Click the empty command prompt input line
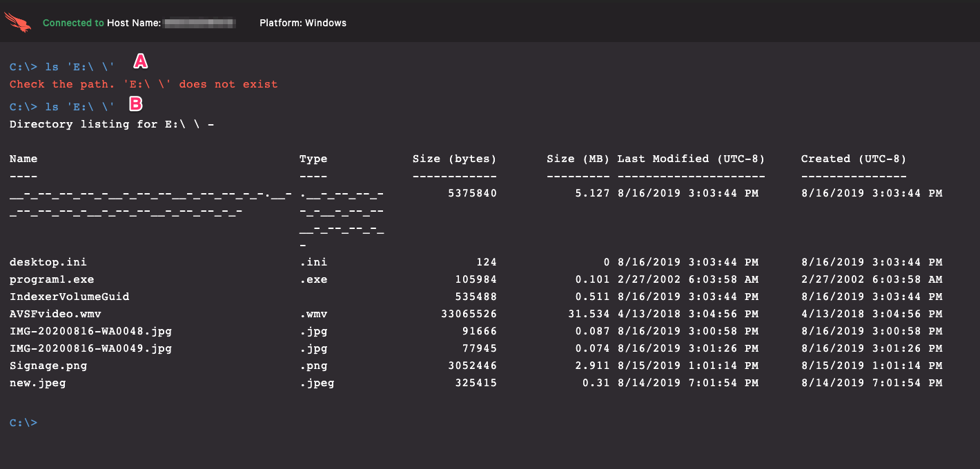This screenshot has width=980, height=469. (x=138, y=423)
